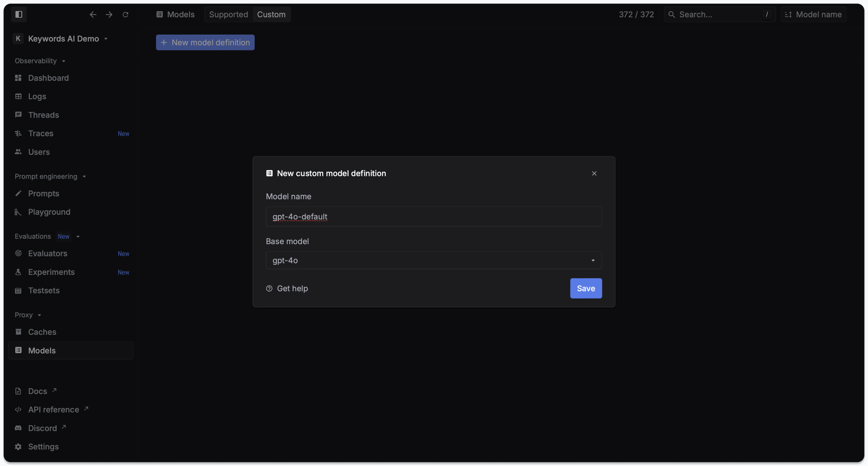The height and width of the screenshot is (466, 868).
Task: Click the Users people icon
Action: (x=18, y=152)
